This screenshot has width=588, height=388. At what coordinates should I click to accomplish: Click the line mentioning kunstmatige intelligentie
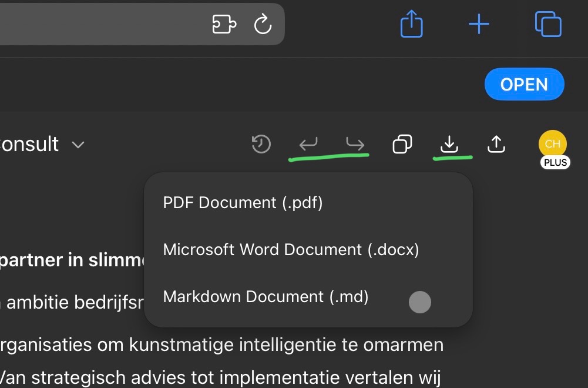tap(223, 344)
